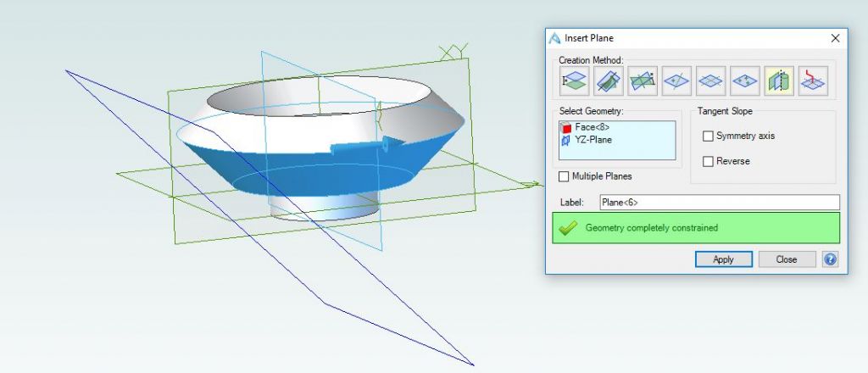Image resolution: width=868 pixels, height=373 pixels.
Task: Enable the Multiple Planes checkbox
Action: 564,176
